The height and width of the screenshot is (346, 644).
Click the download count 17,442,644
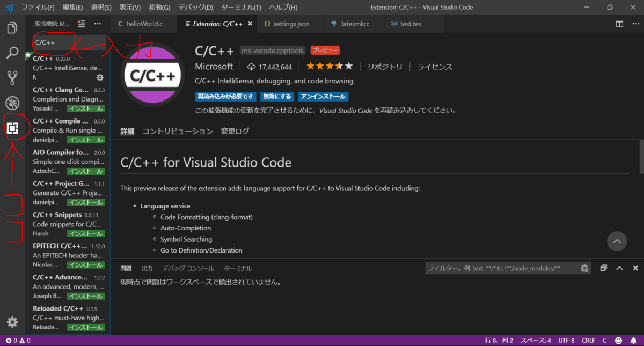point(269,67)
